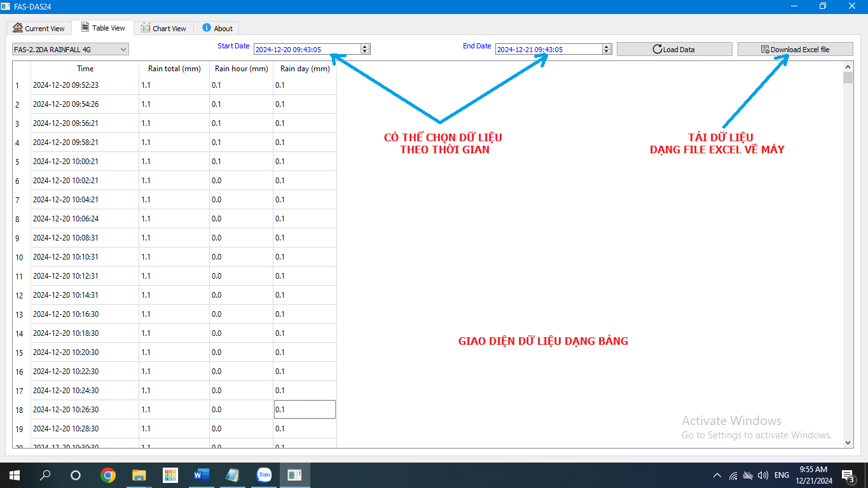868x488 pixels.
Task: Show hidden system tray icons chevron
Action: [x=717, y=475]
